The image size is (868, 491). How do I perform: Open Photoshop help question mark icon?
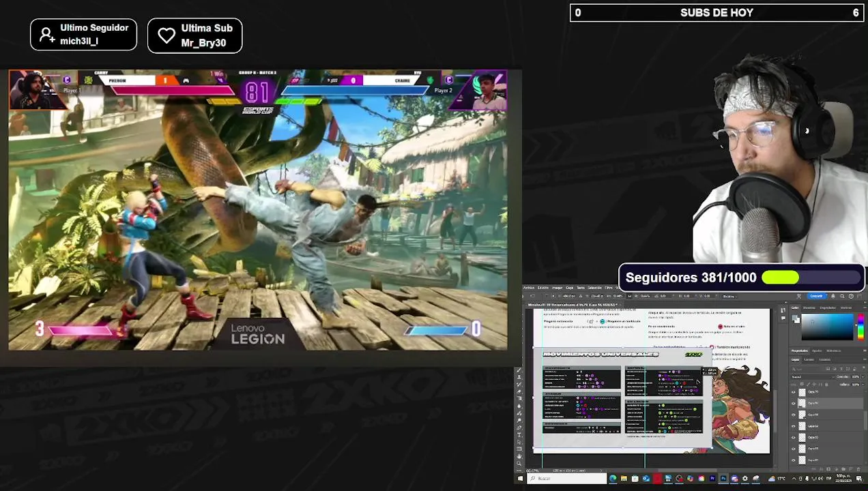851,296
